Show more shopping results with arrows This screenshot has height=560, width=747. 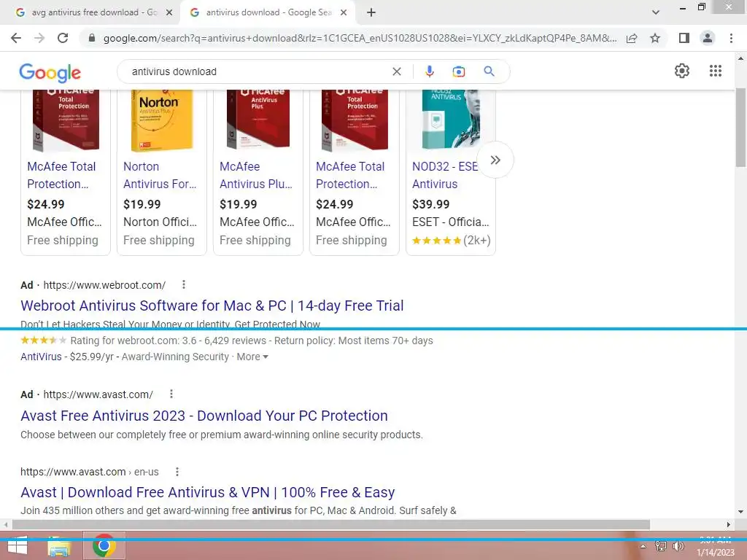pos(495,160)
